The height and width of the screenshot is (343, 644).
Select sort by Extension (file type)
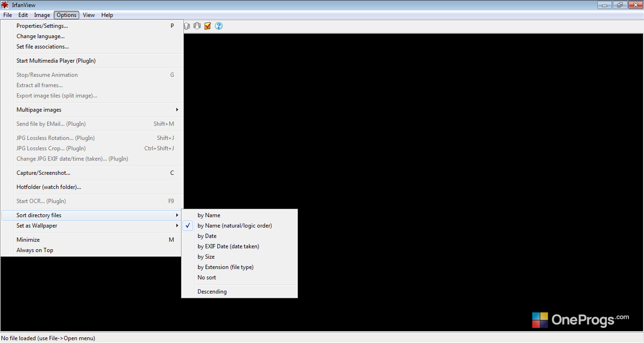click(239, 267)
